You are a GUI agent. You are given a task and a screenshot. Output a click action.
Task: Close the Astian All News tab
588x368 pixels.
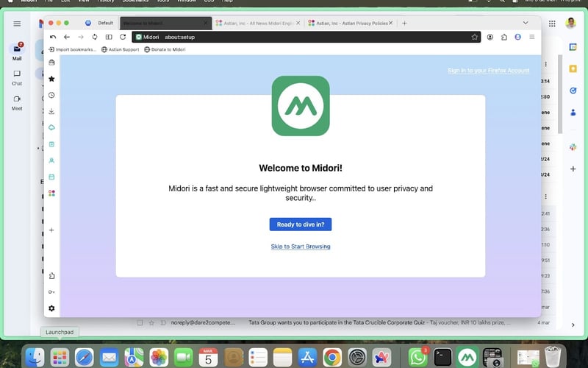298,23
